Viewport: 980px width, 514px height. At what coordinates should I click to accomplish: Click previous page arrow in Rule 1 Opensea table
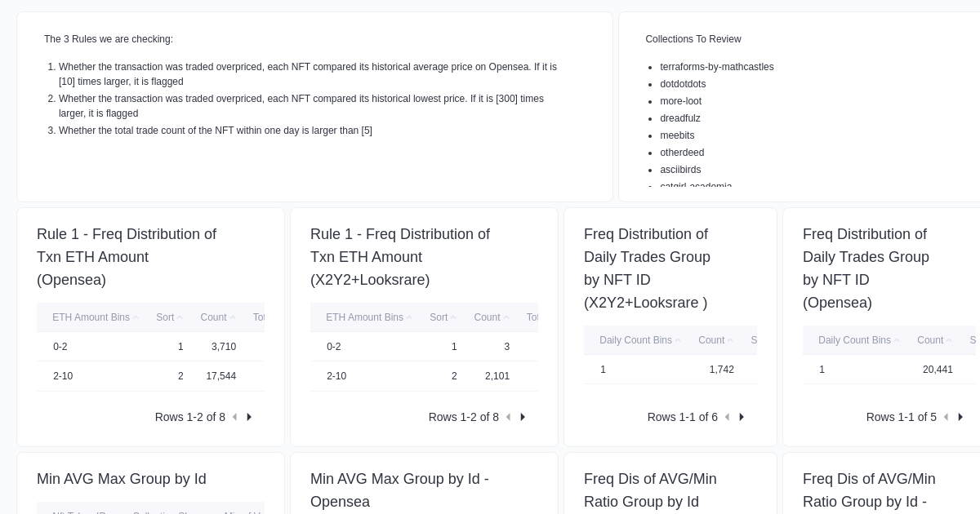tap(234, 417)
